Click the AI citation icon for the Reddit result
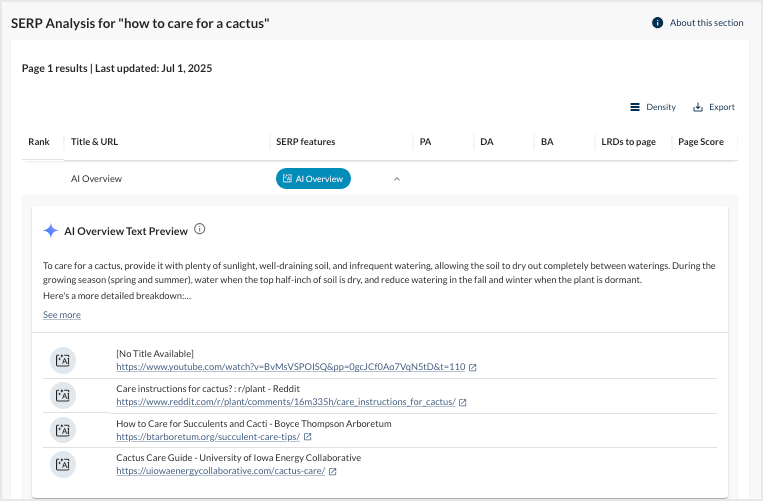Image resolution: width=763 pixels, height=501 pixels. pyautogui.click(x=63, y=395)
